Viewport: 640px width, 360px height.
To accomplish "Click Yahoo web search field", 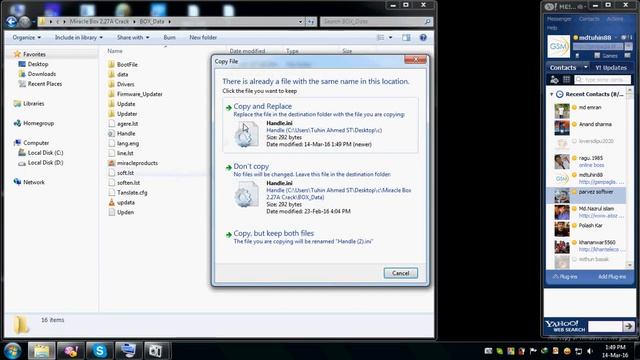I will click(x=605, y=327).
